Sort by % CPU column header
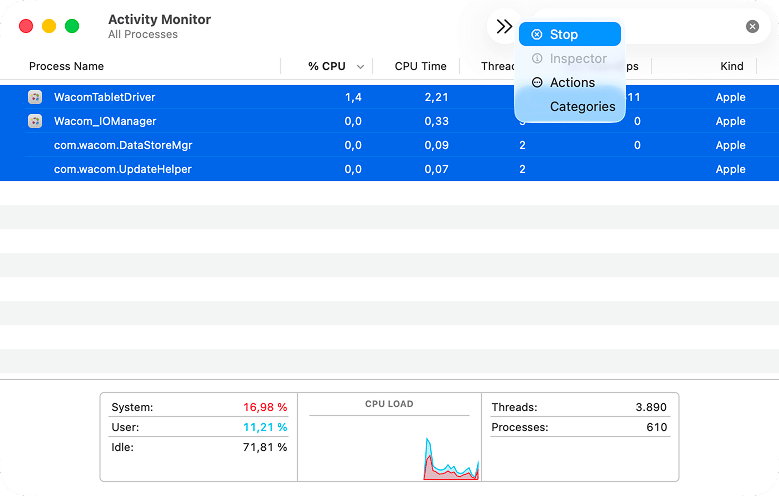779x496 pixels. click(327, 66)
